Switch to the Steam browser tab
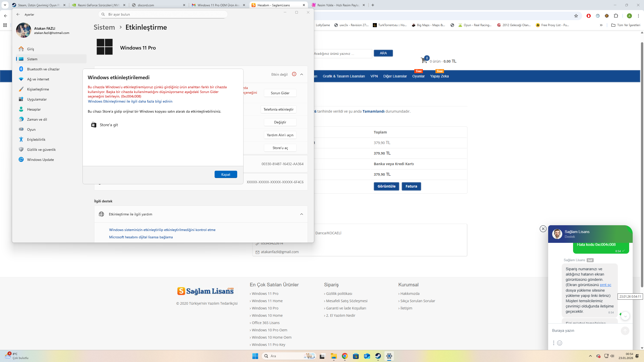 (39, 5)
